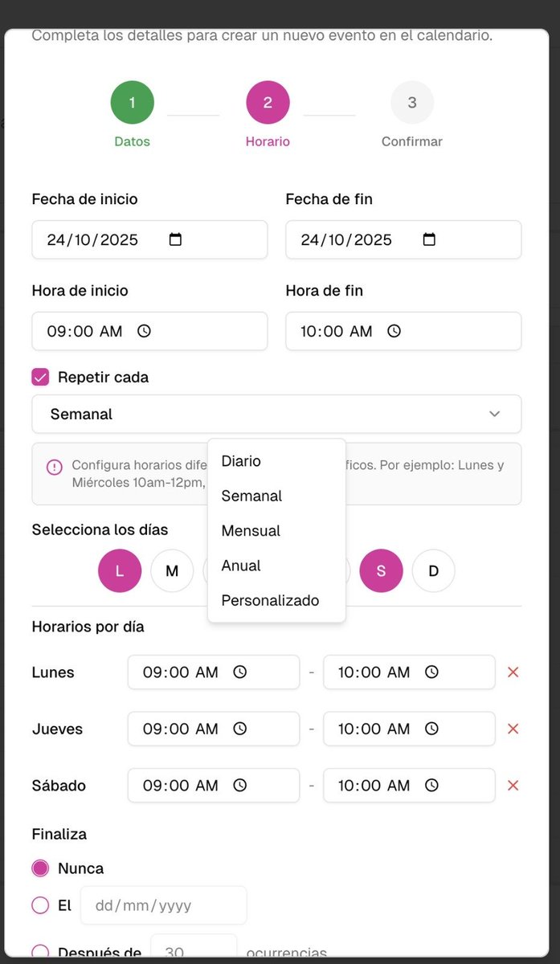The image size is (560, 964).
Task: Go to step 1 Datos
Action: 133,103
